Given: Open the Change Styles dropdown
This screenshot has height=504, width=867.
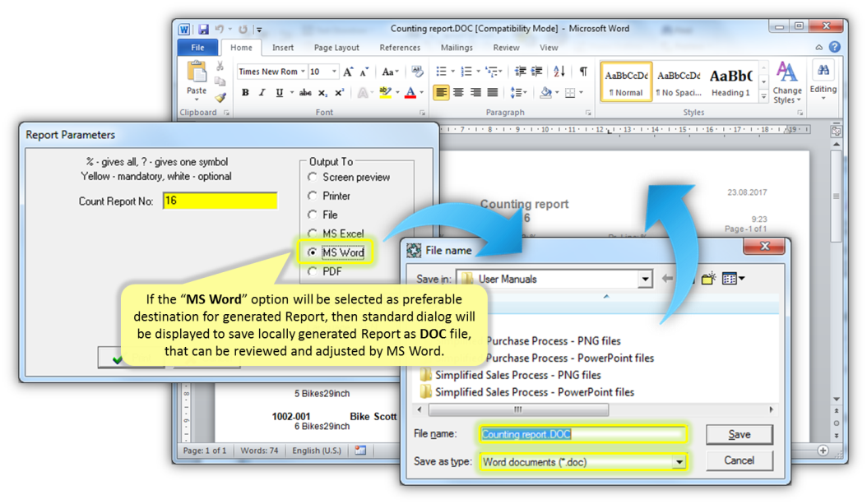Looking at the screenshot, I should point(787,83).
